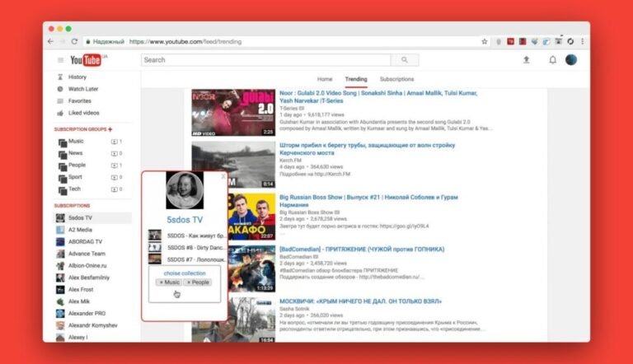Open the notifications bell
This screenshot has height=364, width=633.
click(x=552, y=60)
